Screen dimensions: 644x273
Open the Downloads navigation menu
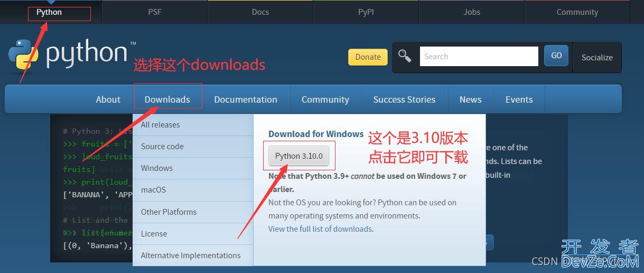click(x=167, y=99)
